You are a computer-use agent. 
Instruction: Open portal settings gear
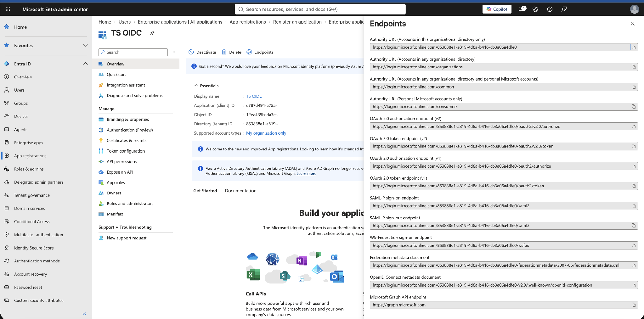click(535, 9)
